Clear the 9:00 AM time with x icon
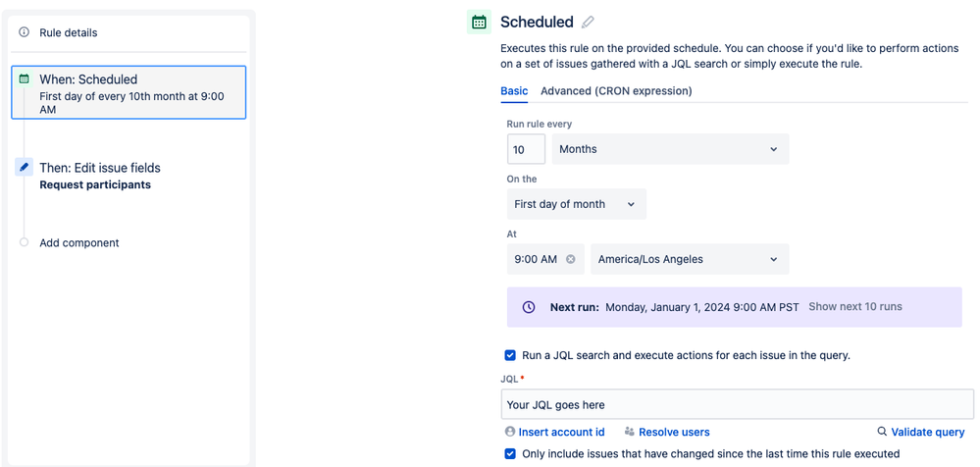Screen dimensions: 980x467 (571, 259)
